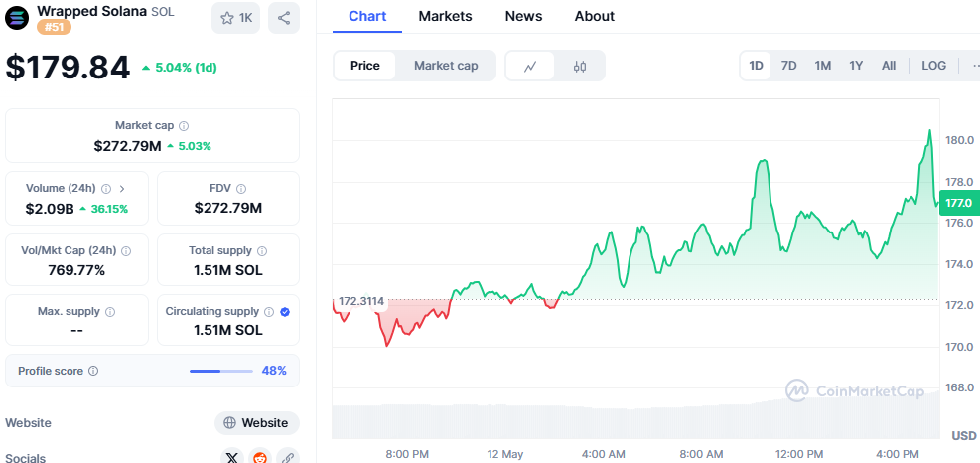The image size is (980, 463).
Task: Open the Website button
Action: [257, 423]
